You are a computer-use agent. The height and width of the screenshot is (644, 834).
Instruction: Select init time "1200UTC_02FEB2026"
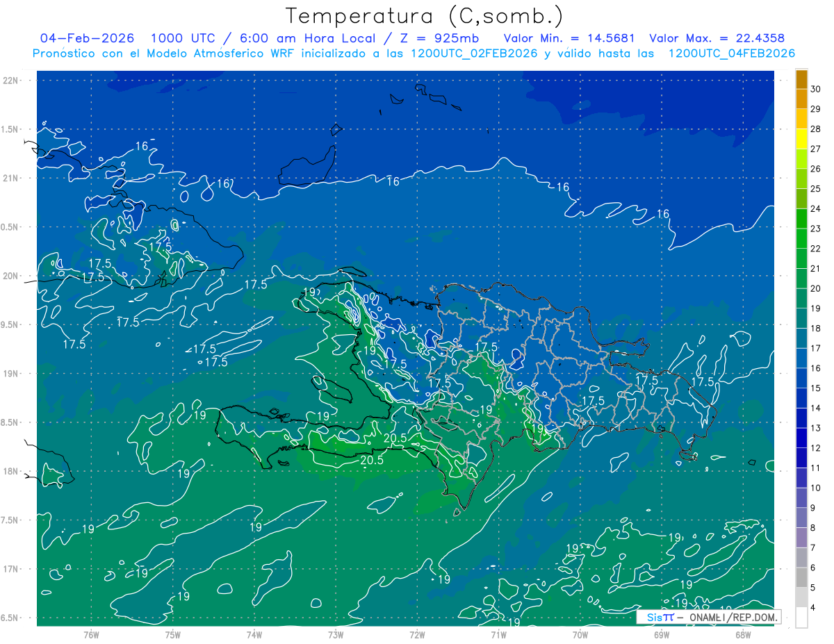[x=475, y=53]
